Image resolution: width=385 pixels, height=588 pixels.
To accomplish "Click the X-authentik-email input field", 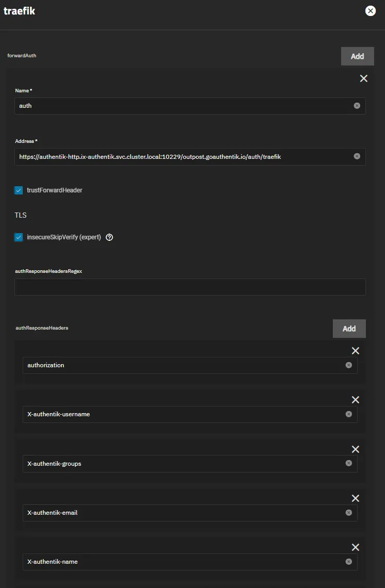I will 181,513.
